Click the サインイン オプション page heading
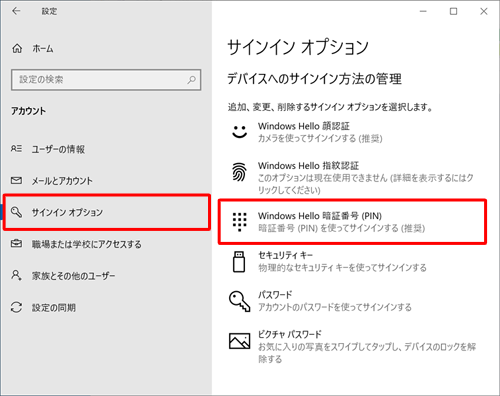500x396 pixels. coord(298,47)
